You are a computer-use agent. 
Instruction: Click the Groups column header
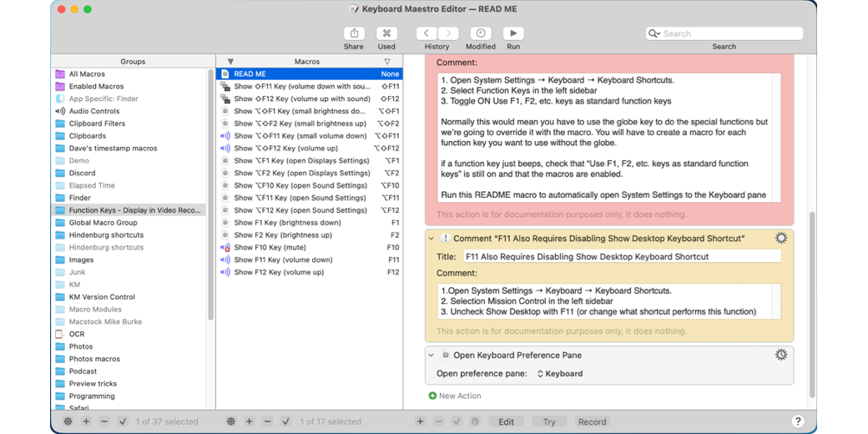[x=133, y=62]
